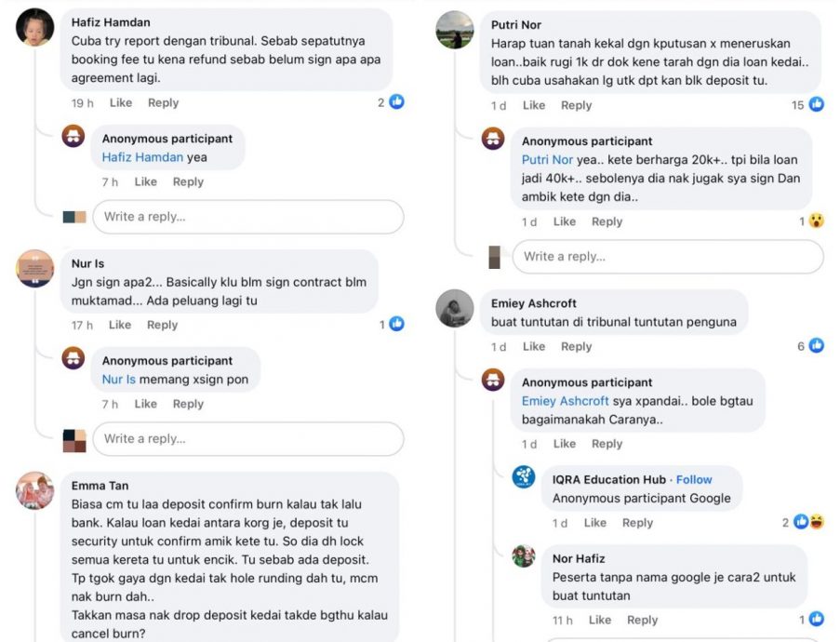
Task: Reply to Nor Hafiz's comment
Action: pos(642,621)
